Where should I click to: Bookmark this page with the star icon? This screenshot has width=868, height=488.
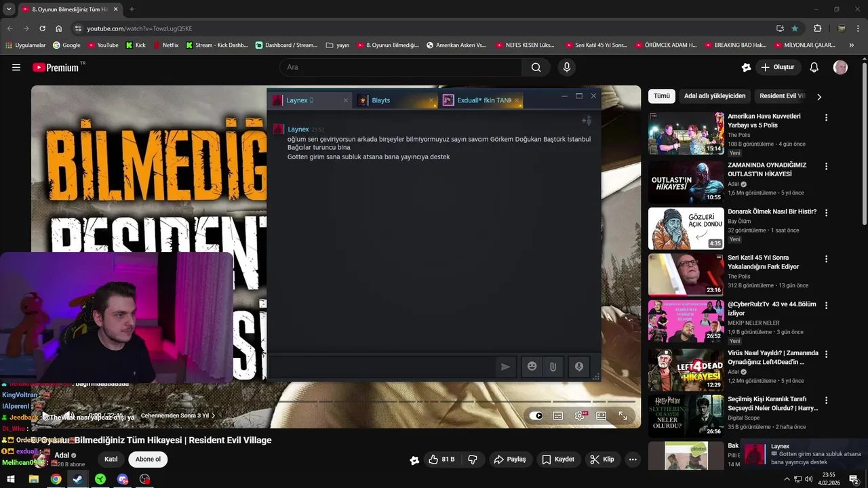coord(795,28)
